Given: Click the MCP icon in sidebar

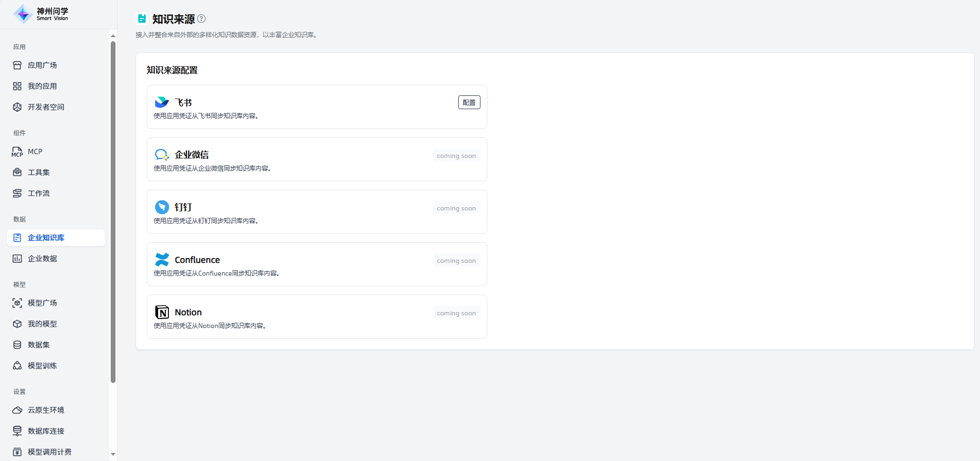Looking at the screenshot, I should 17,152.
